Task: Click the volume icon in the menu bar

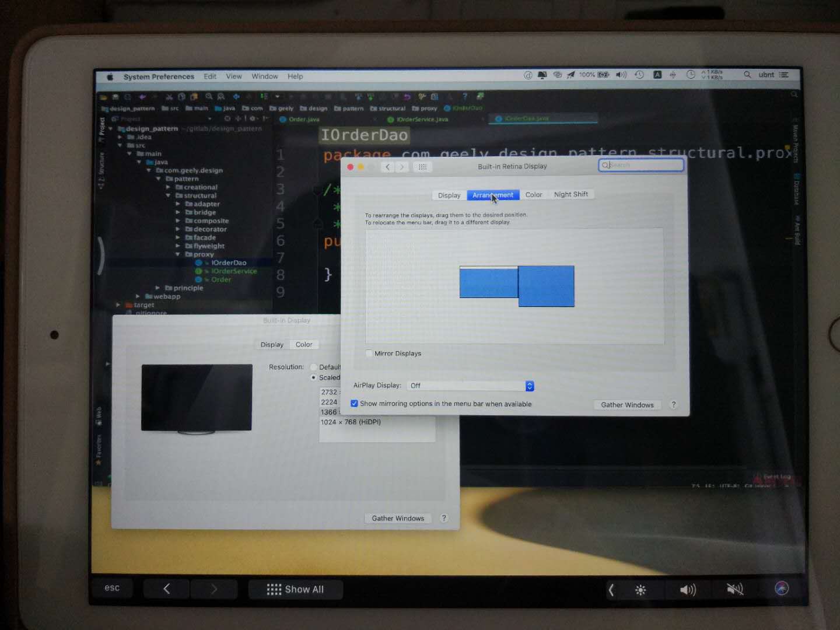Action: [621, 75]
